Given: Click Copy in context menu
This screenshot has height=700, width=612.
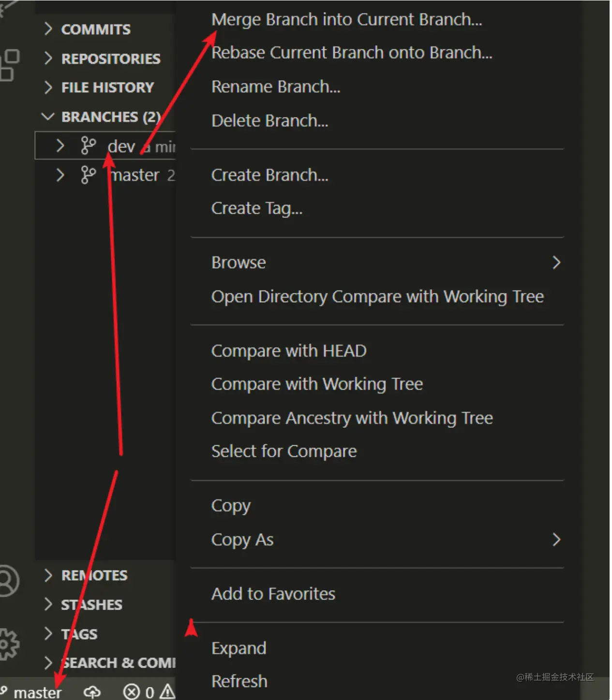Looking at the screenshot, I should click(x=231, y=506).
